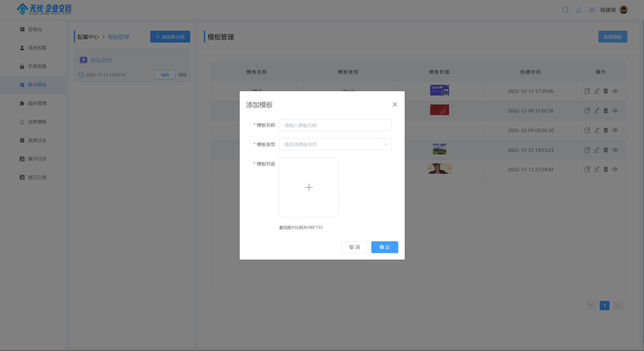Viewport: 644px width, 351px height.
Task: Open 文库权限 in the sidebar
Action: (33, 66)
